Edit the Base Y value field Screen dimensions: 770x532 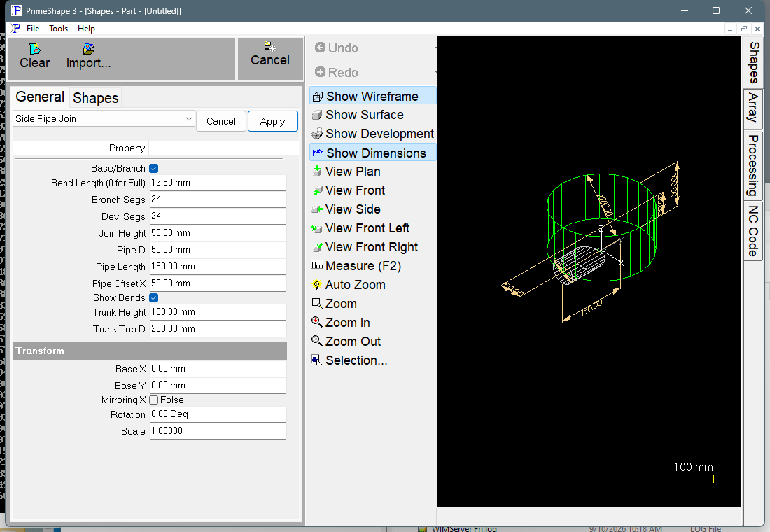click(x=218, y=386)
